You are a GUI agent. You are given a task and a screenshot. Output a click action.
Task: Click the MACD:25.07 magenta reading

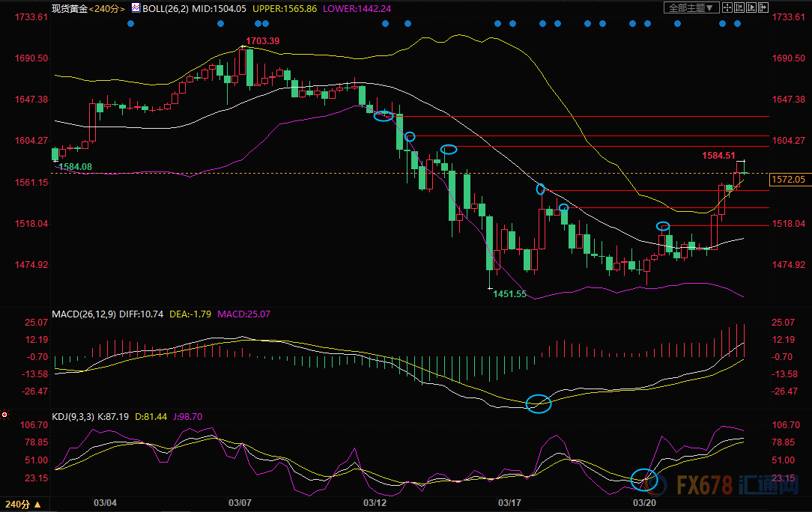(244, 314)
